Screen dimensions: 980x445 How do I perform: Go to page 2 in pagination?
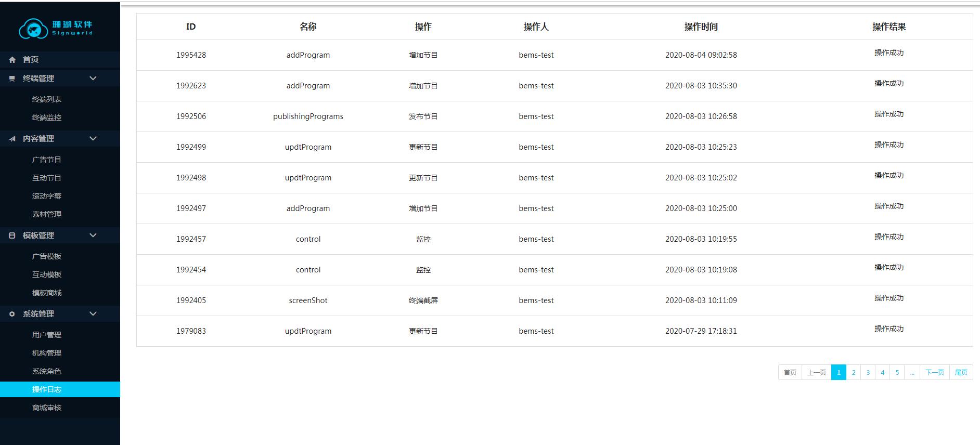tap(853, 372)
